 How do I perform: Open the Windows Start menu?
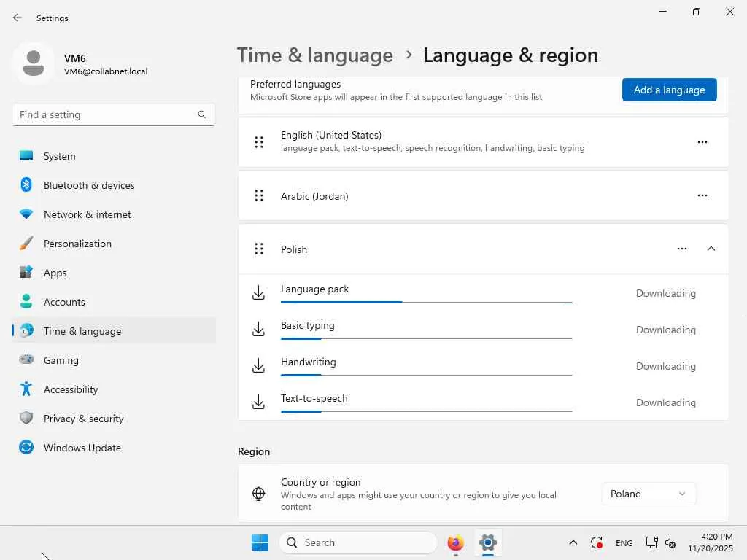(x=260, y=542)
